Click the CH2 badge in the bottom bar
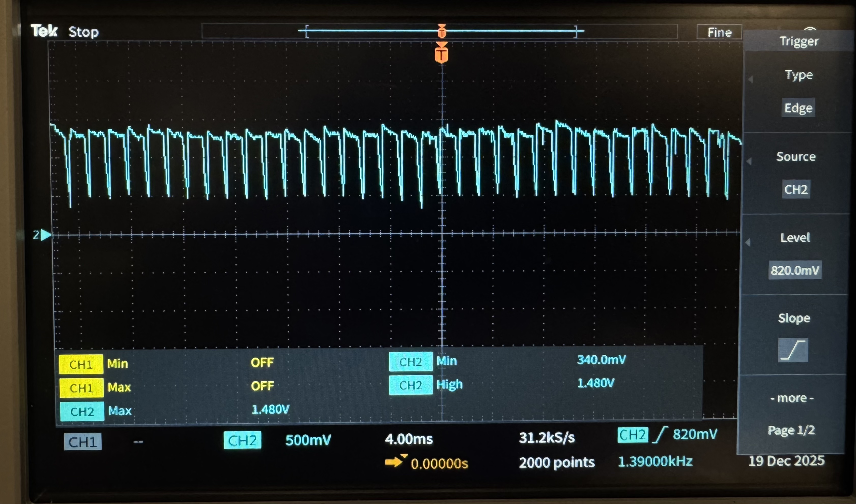This screenshot has height=504, width=856. coord(242,440)
